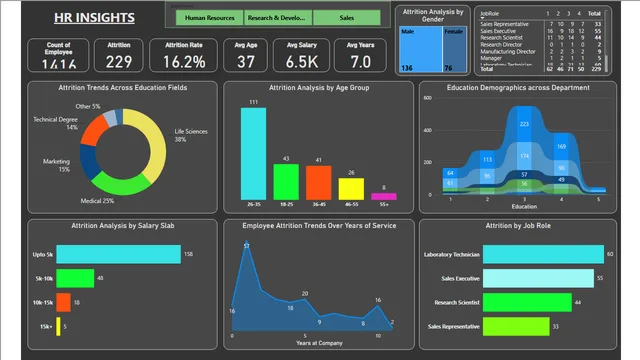Click the Medical 25% label
The image size is (640, 360).
coord(97,201)
